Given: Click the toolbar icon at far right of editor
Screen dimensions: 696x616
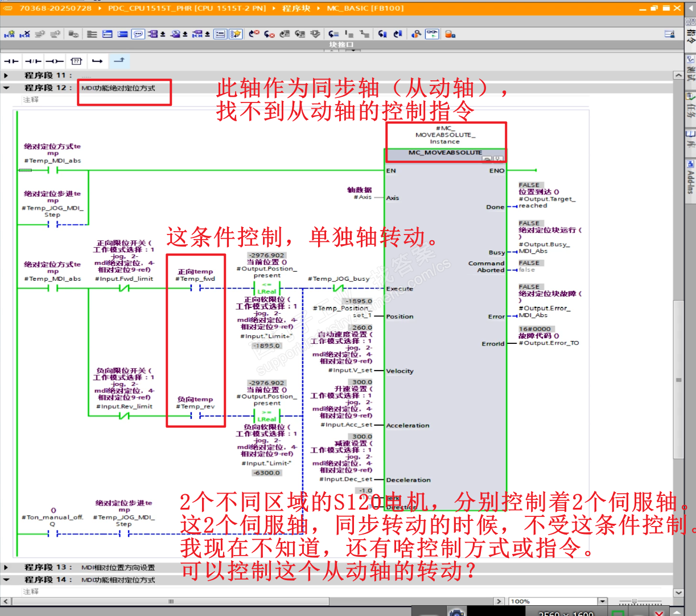Looking at the screenshot, I should 670,34.
